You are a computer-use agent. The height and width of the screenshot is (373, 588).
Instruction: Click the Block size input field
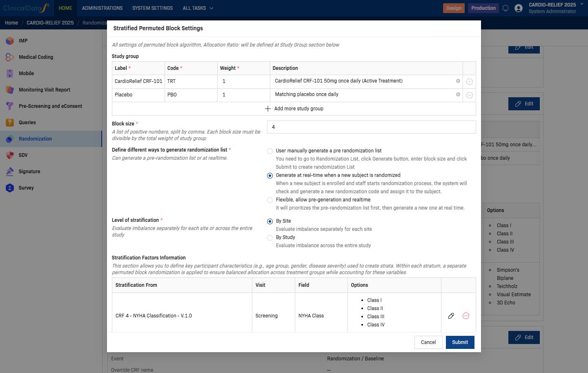click(371, 127)
